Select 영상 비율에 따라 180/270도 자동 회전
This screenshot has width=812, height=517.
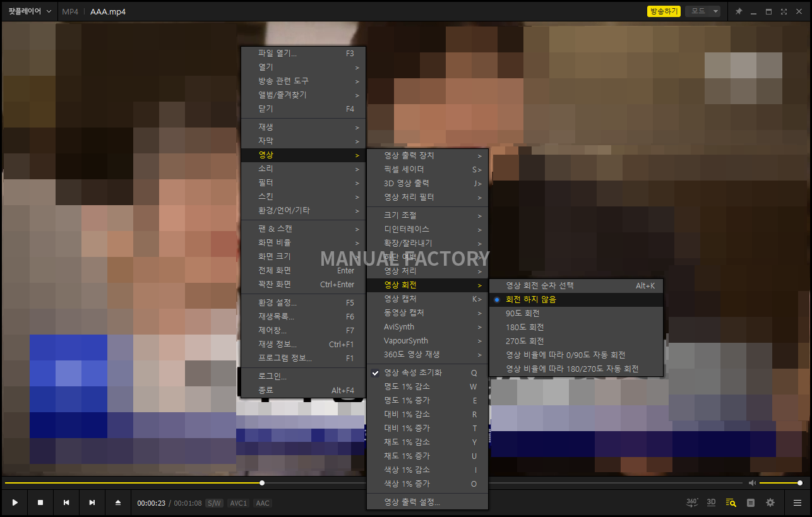click(576, 369)
